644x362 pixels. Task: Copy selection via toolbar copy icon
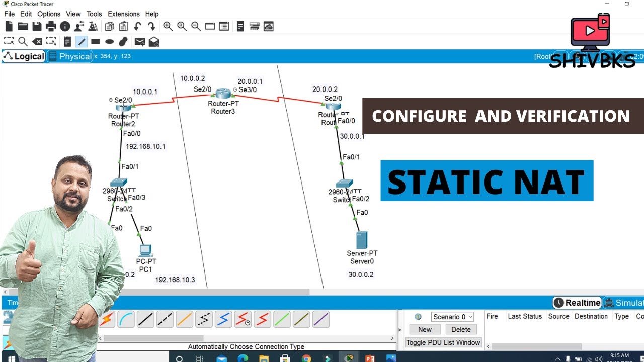point(109,27)
